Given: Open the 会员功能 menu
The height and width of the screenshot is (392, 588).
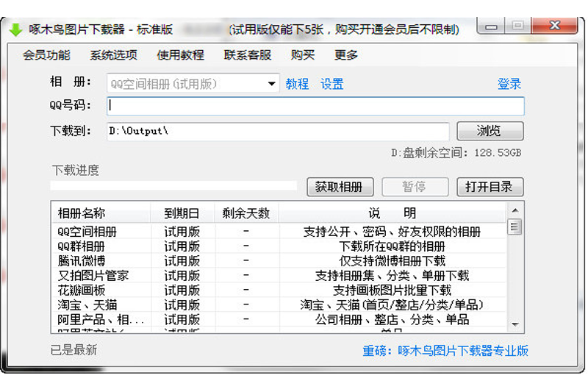Looking at the screenshot, I should [x=46, y=55].
